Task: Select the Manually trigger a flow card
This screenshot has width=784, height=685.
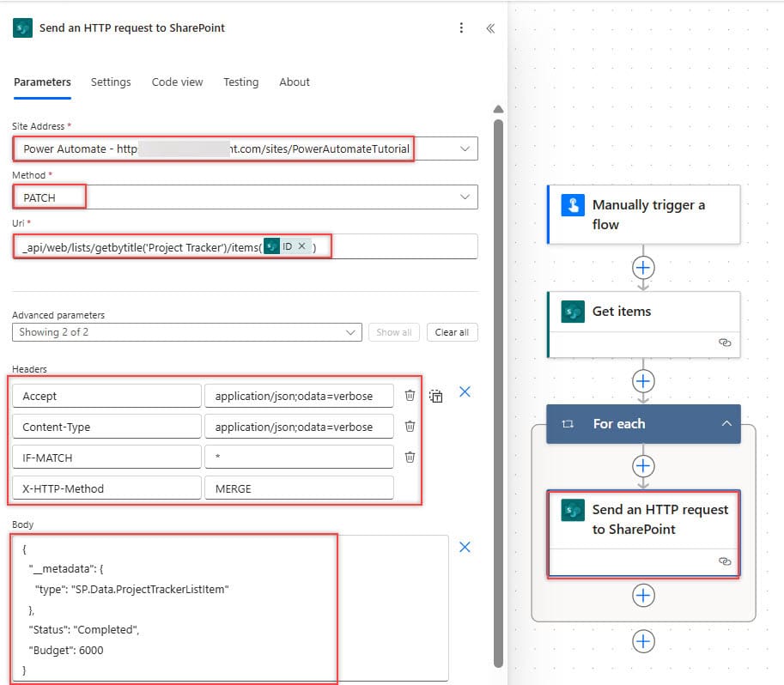Action: pyautogui.click(x=644, y=215)
